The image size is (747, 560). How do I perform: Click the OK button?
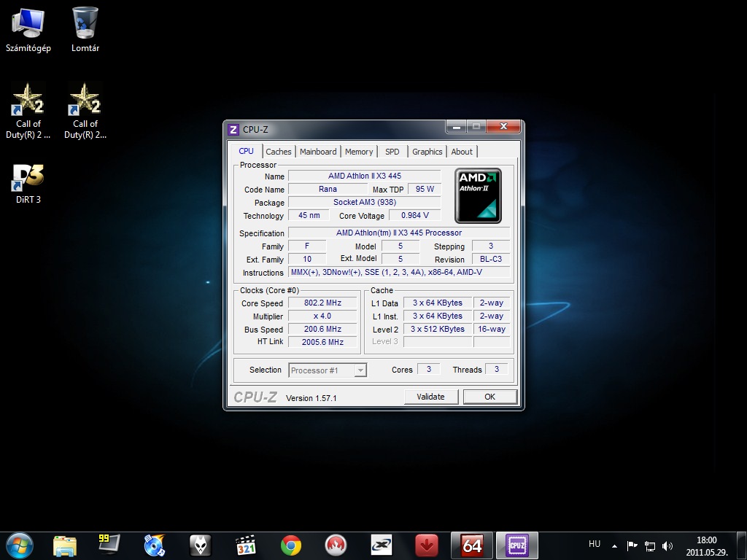coord(489,397)
